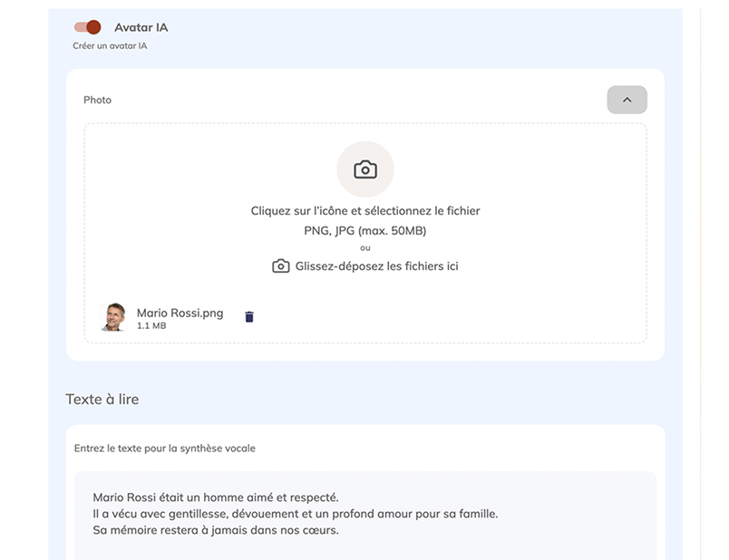Click the 'Photo' section header
729x560 pixels.
click(97, 100)
